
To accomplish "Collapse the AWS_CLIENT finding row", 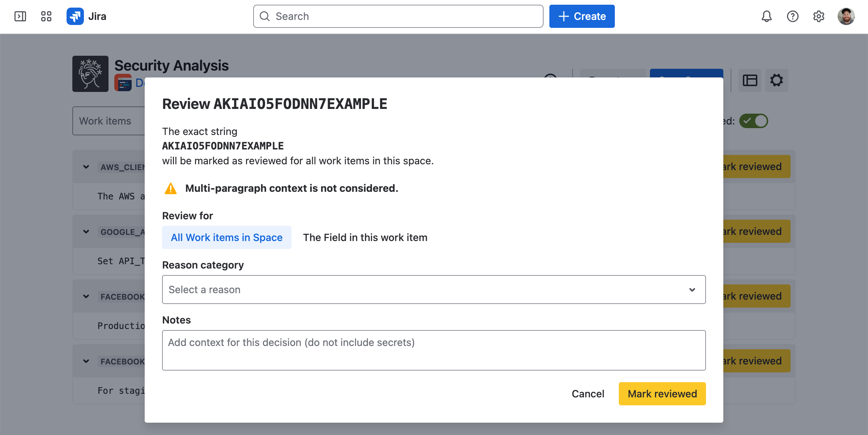I will coord(86,167).
